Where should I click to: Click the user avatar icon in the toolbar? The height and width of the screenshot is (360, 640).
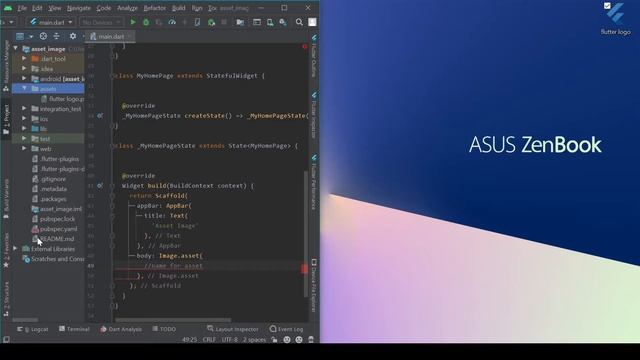tap(312, 22)
